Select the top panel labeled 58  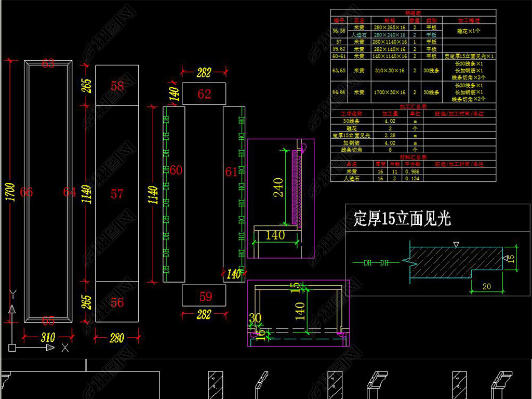(117, 86)
